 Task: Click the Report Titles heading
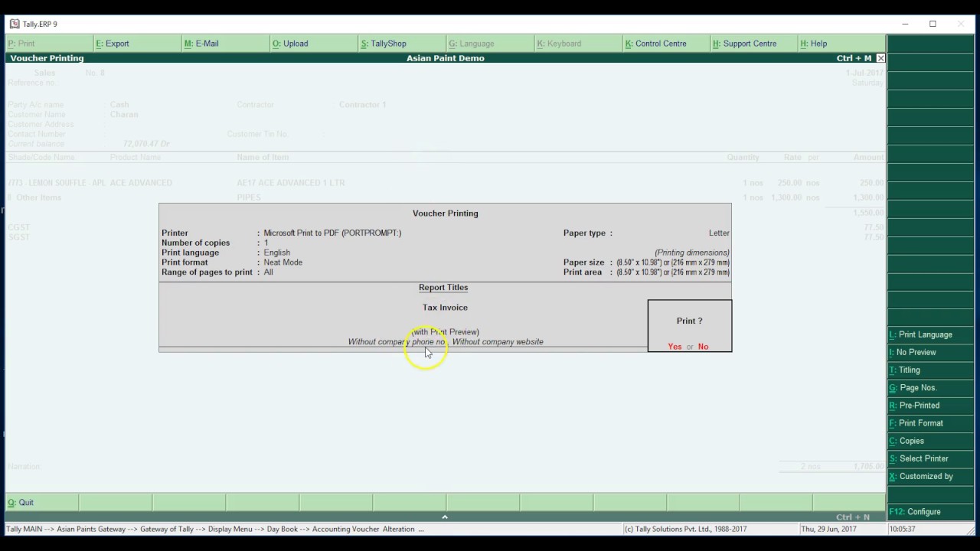pyautogui.click(x=443, y=288)
